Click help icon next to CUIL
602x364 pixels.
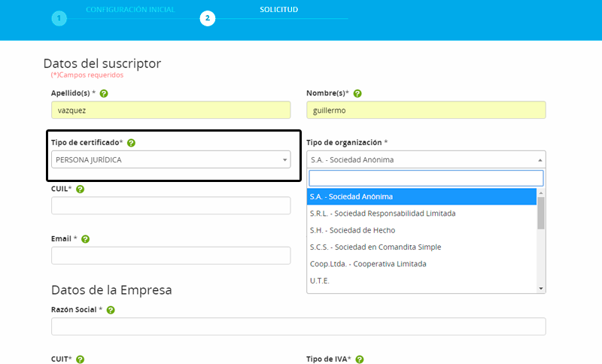(81, 190)
